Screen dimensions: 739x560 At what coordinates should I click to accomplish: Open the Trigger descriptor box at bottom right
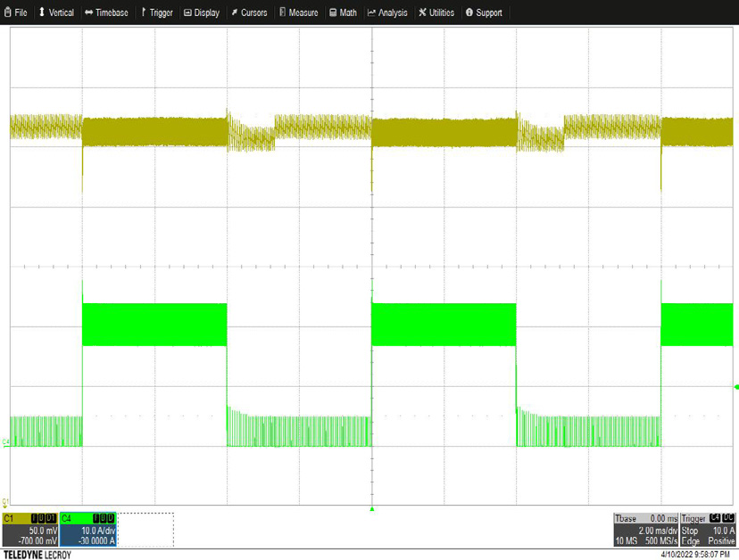pyautogui.click(x=709, y=530)
